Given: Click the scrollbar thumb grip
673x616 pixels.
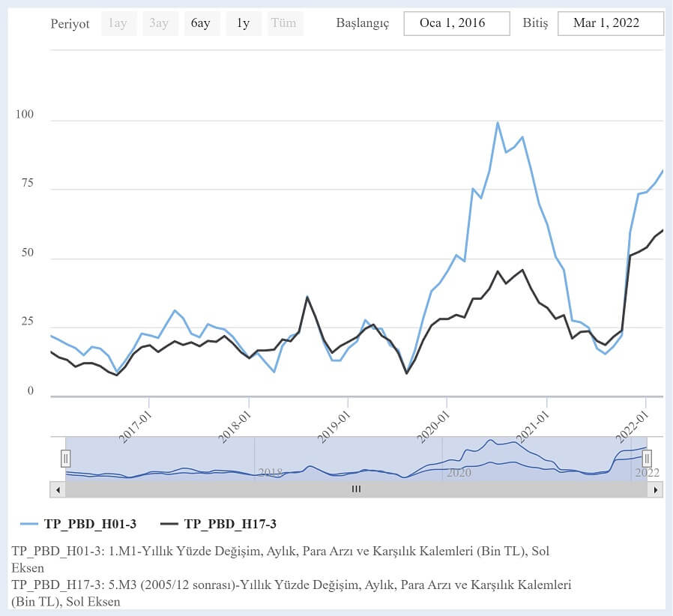Looking at the screenshot, I should 357,489.
